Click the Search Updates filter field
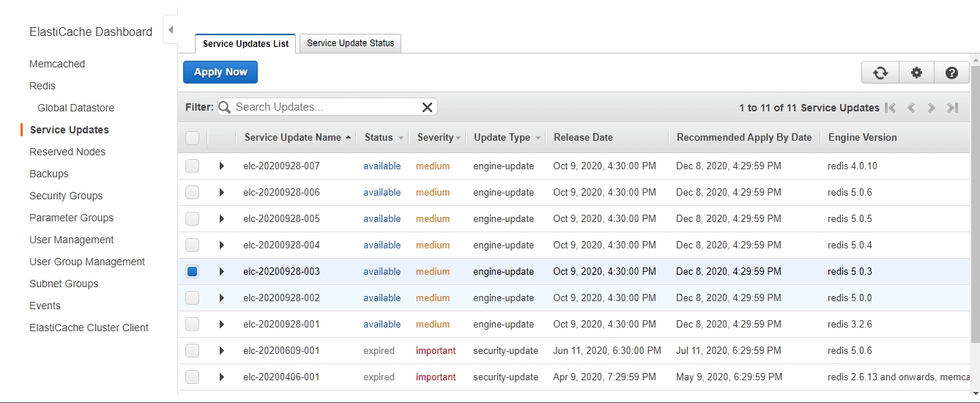The height and width of the screenshot is (403, 980). click(x=326, y=107)
